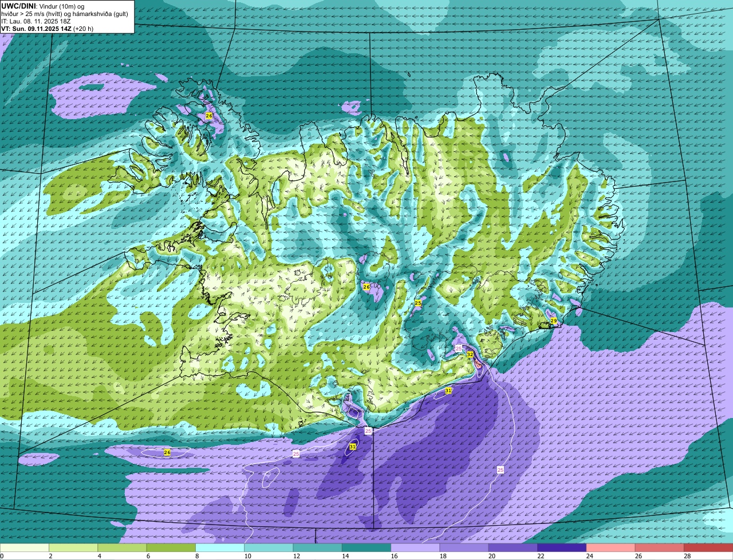Viewport: 733px width, 560px height.
Task: Click the header line 'UWC/DINI: Vindur (10m) og'
Action: click(43, 6)
